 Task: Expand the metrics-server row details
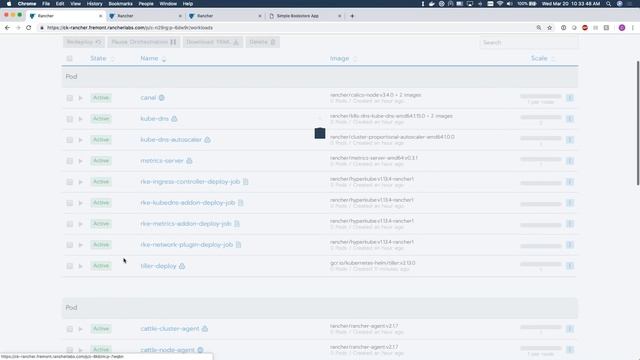tap(80, 161)
